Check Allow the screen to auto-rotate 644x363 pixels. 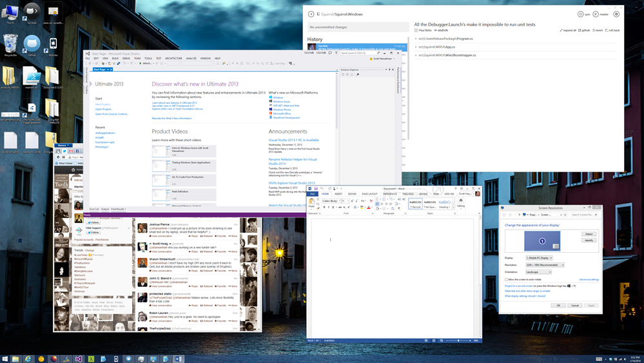click(x=506, y=279)
